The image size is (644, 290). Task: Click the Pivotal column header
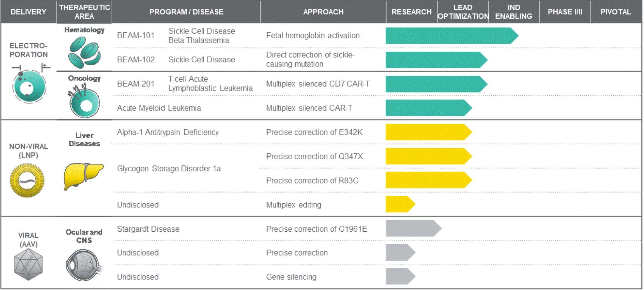coord(616,12)
